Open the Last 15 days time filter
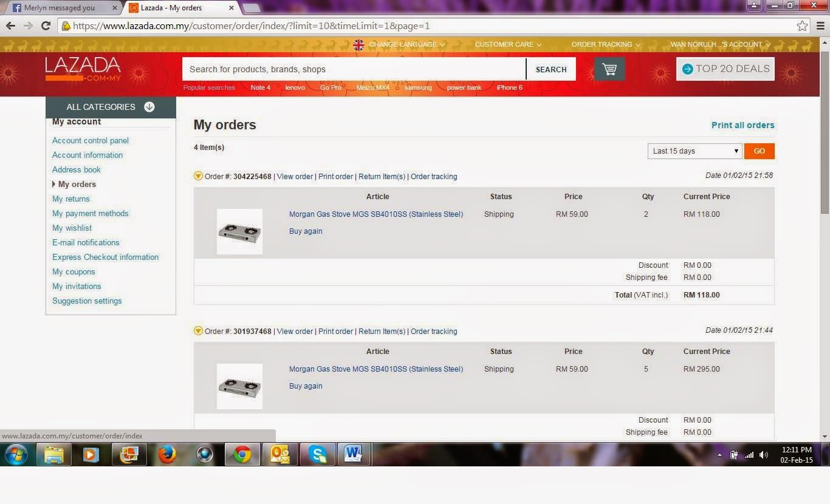This screenshot has width=830, height=504. [695, 151]
